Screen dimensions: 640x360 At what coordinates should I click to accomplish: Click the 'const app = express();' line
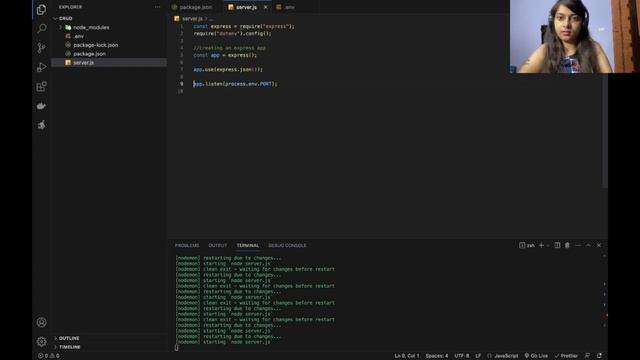point(225,55)
